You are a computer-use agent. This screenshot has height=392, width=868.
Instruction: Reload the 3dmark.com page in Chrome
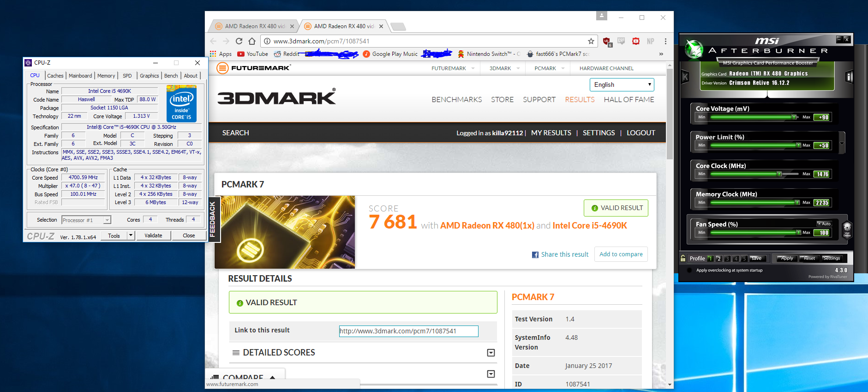coord(239,41)
